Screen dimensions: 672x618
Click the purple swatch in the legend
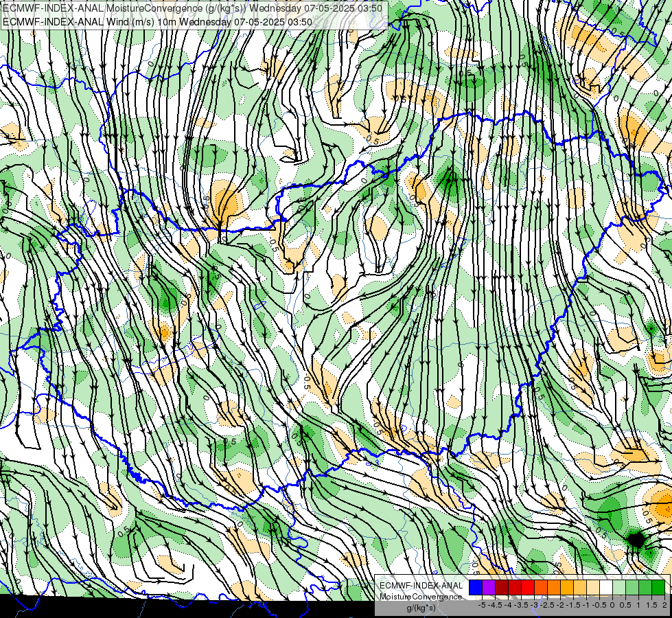[x=489, y=587]
